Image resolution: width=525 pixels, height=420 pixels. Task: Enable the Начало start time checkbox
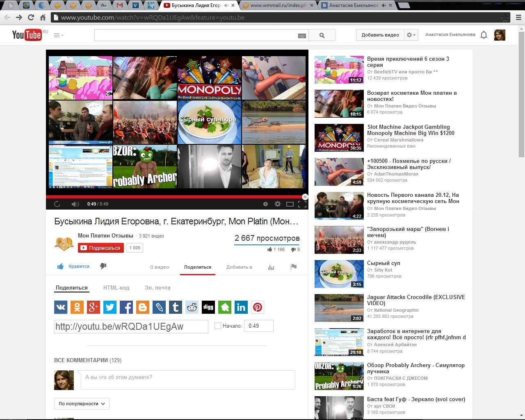pyautogui.click(x=218, y=326)
